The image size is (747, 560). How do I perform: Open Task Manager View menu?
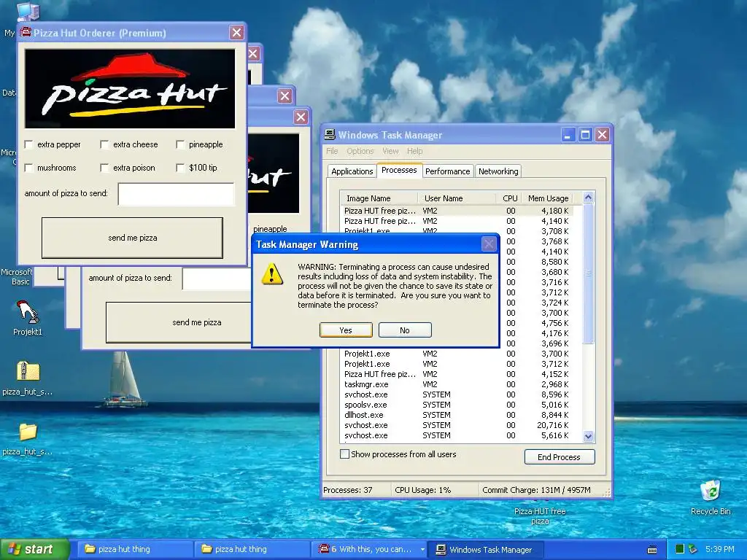point(390,151)
